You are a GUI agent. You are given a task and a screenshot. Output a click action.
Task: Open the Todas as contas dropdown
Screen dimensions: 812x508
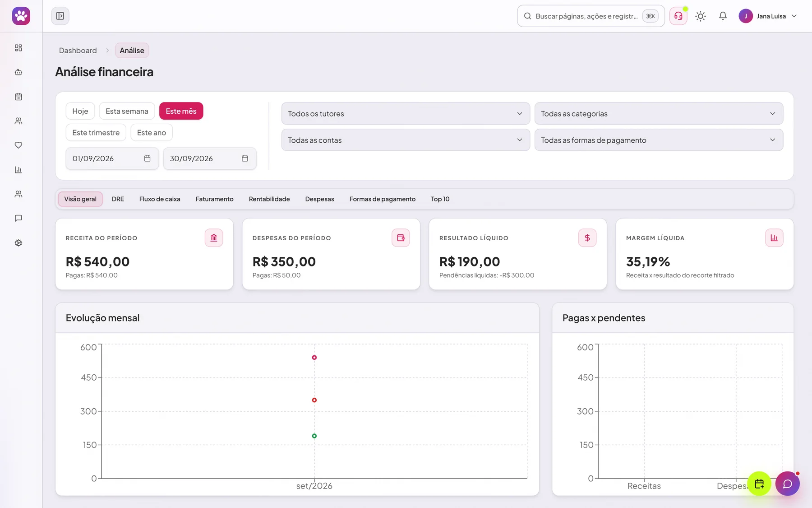click(x=406, y=140)
